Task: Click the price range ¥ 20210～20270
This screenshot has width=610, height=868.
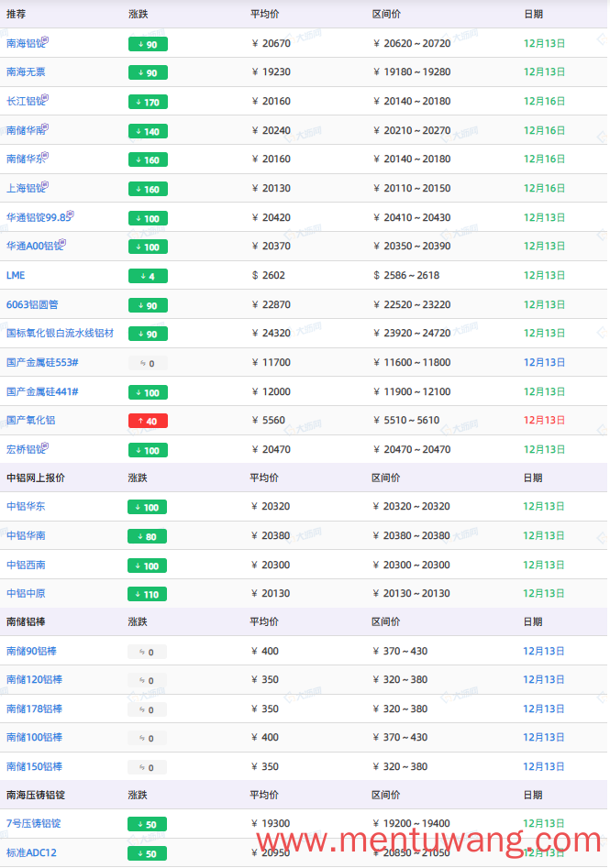Action: [x=412, y=131]
